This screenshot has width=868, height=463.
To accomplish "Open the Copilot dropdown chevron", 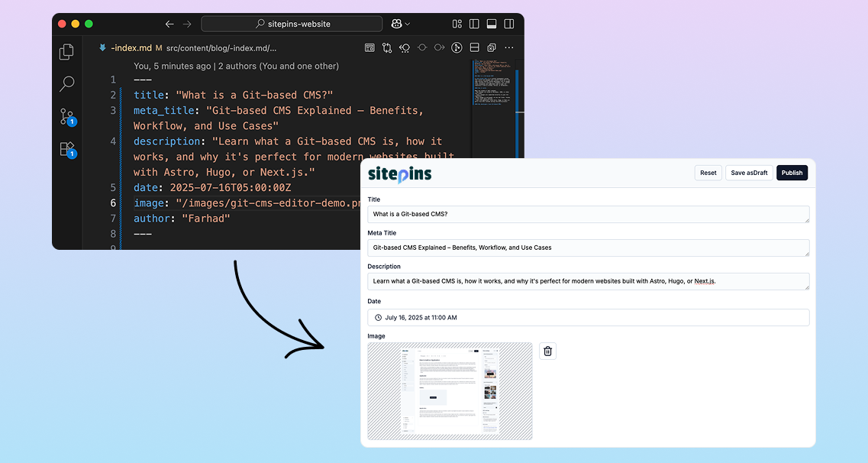I will pos(408,24).
